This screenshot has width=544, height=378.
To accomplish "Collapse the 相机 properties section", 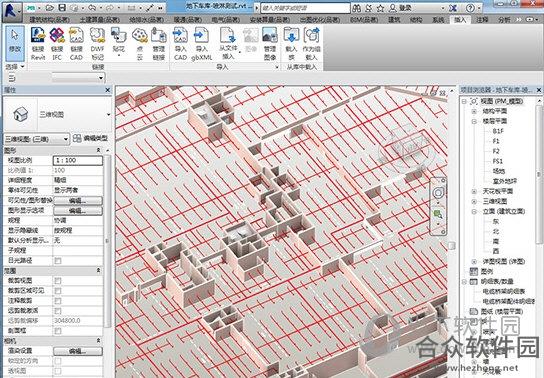I will (x=99, y=341).
